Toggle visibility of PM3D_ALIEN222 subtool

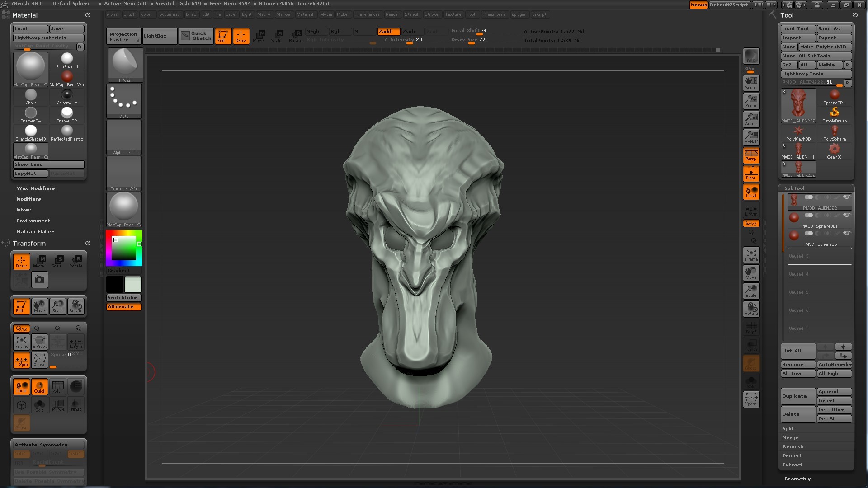point(847,198)
